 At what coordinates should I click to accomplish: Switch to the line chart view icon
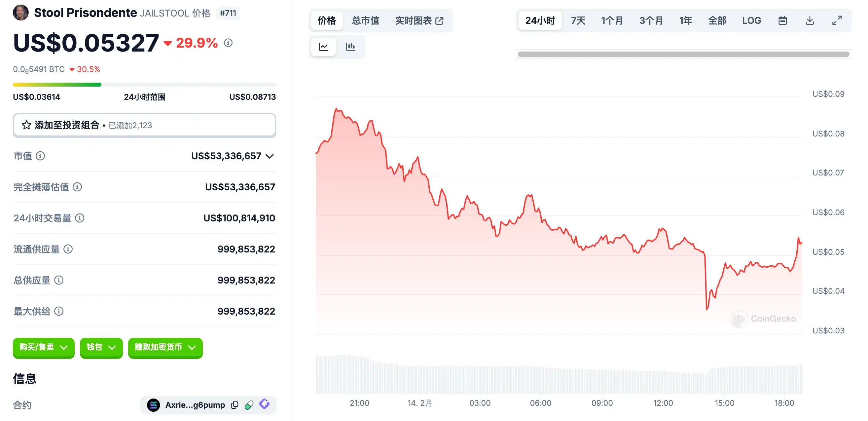pos(323,47)
